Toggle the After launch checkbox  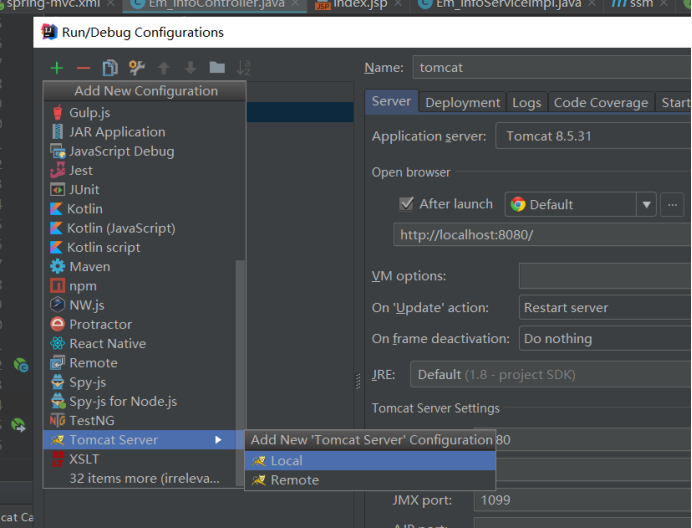click(406, 204)
